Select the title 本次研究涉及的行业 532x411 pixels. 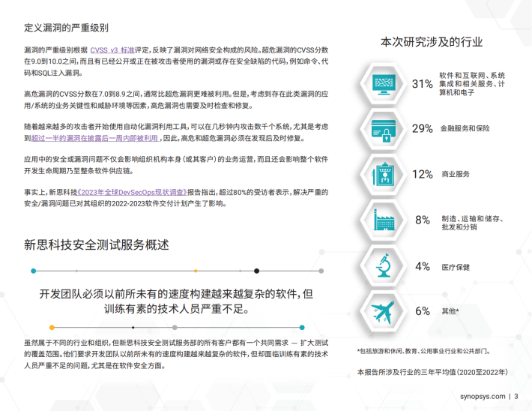tap(432, 42)
